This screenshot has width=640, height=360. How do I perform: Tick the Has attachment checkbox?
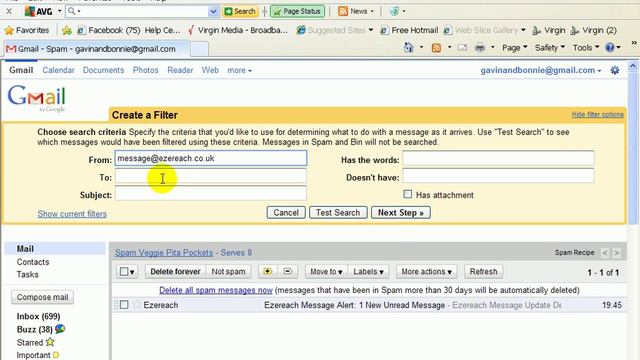pyautogui.click(x=407, y=194)
